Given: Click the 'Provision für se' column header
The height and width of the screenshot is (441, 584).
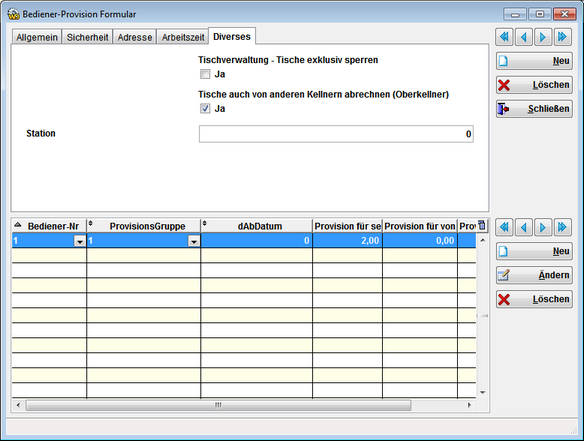Looking at the screenshot, I should 347,226.
